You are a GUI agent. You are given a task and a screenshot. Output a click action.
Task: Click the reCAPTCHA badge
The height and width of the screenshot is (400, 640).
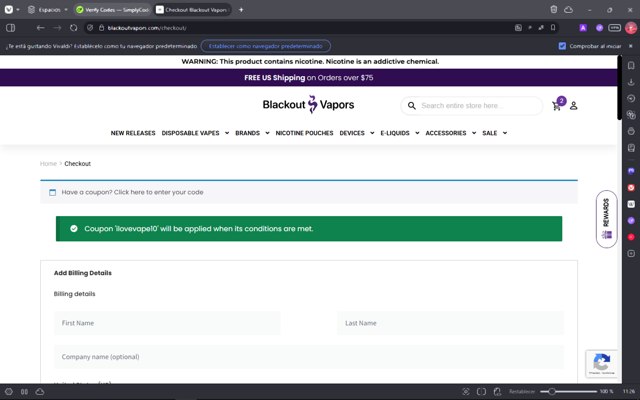click(602, 363)
